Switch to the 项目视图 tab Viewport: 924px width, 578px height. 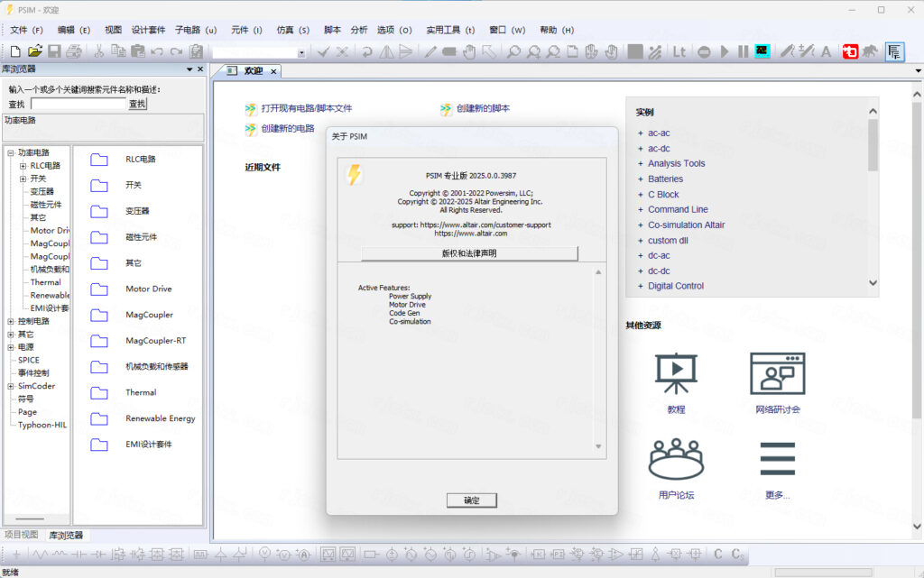pos(22,535)
